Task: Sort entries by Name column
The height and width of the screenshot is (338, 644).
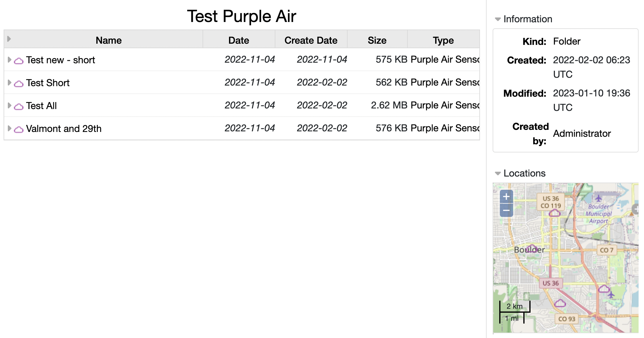Action: [x=109, y=40]
